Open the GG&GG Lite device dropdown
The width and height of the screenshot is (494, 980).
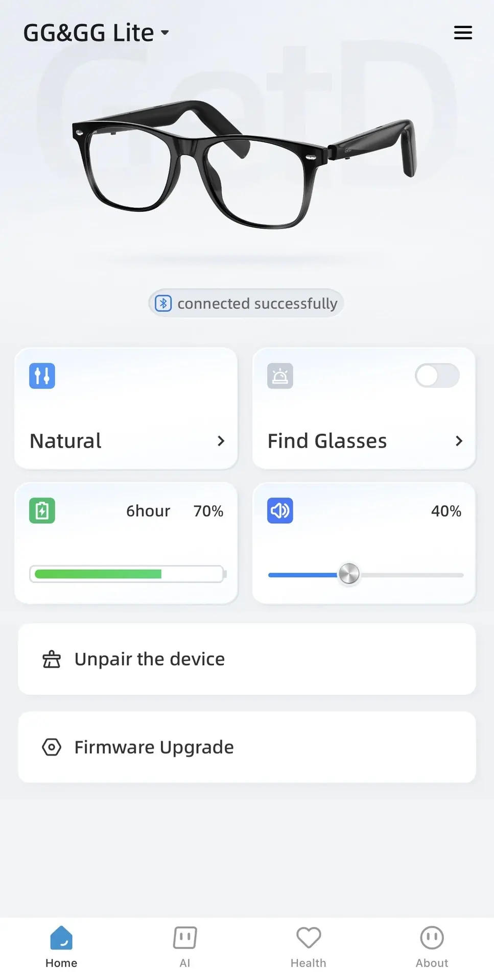(x=97, y=32)
